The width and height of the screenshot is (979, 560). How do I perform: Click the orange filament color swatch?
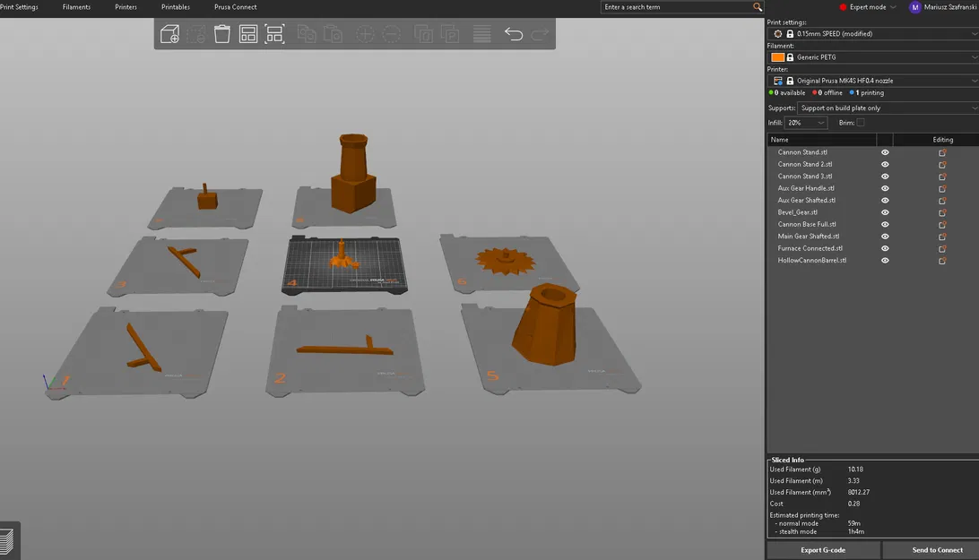pyautogui.click(x=777, y=56)
